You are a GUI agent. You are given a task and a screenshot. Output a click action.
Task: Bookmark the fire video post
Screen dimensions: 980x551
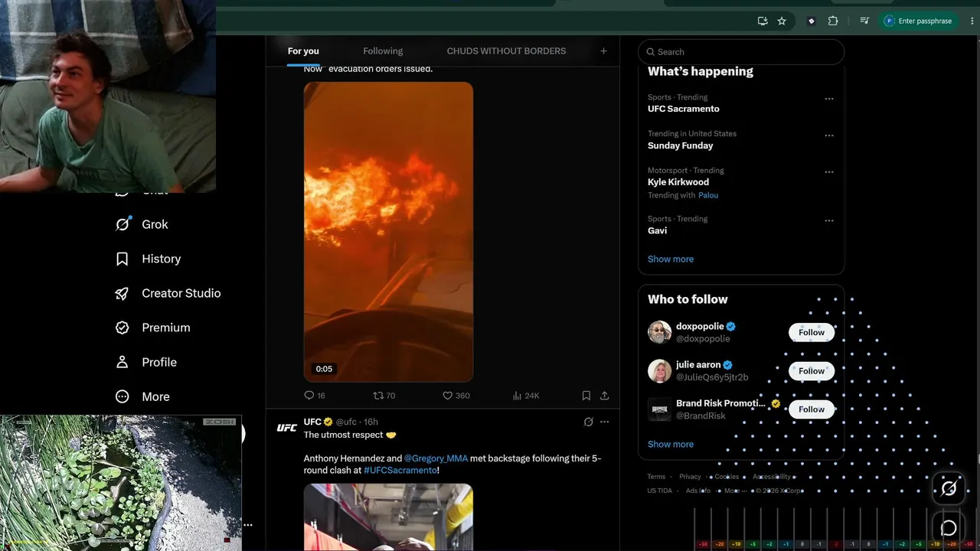tap(586, 396)
